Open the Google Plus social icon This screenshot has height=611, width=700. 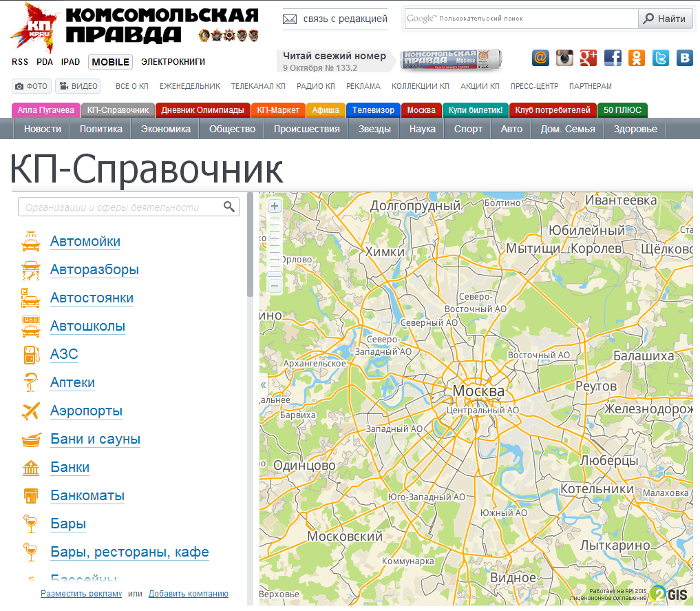(588, 58)
